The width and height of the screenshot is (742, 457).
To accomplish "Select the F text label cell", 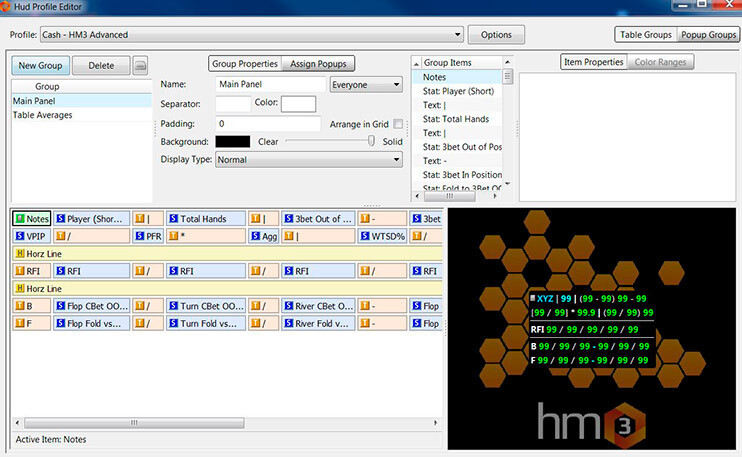I will (31, 324).
